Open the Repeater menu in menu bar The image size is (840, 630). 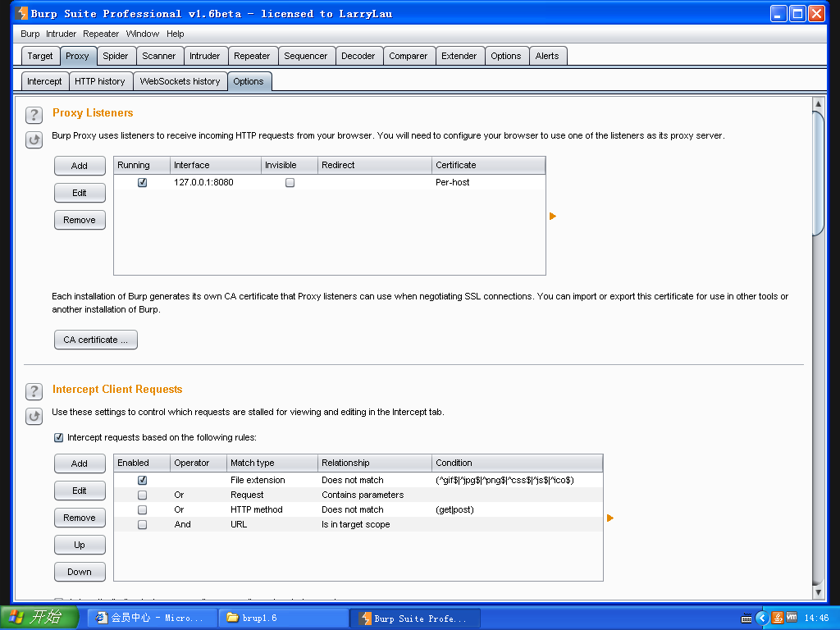pos(101,34)
